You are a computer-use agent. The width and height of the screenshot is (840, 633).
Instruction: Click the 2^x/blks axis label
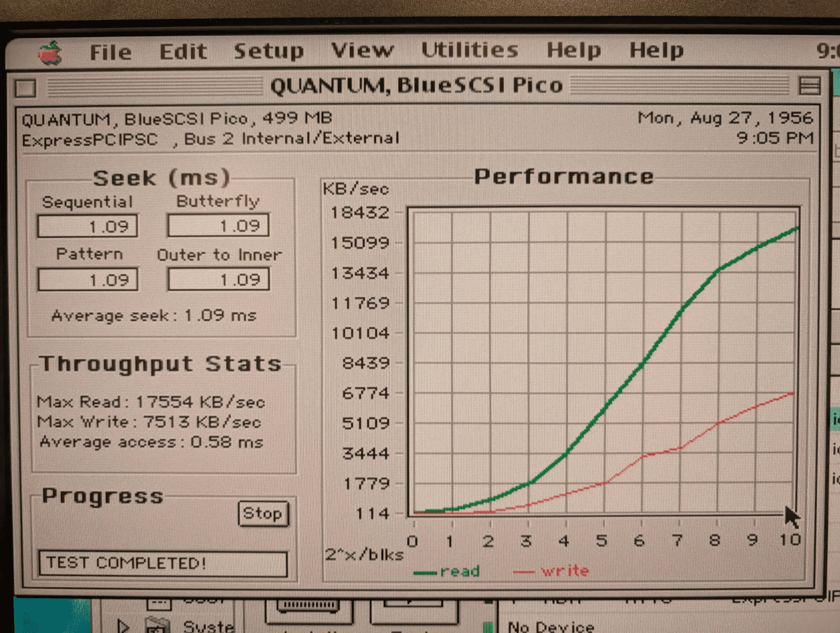point(364,555)
